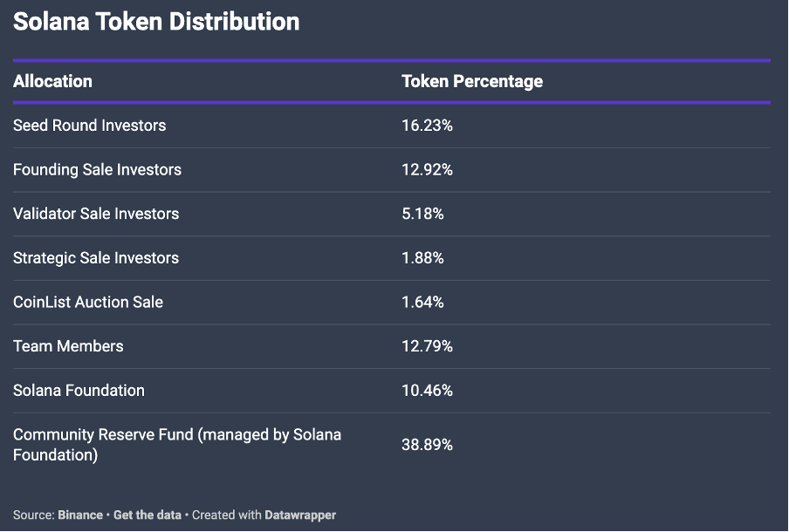Click the 10.46% percentage value
The width and height of the screenshot is (789, 532).
(427, 391)
